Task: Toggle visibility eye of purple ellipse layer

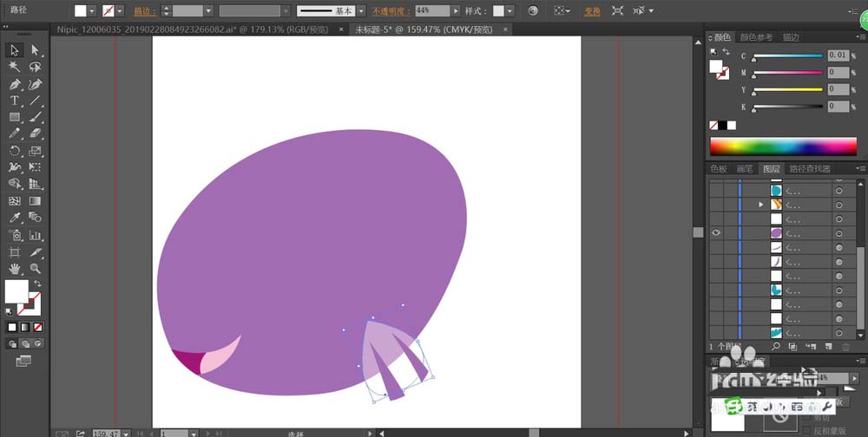Action: coord(716,233)
